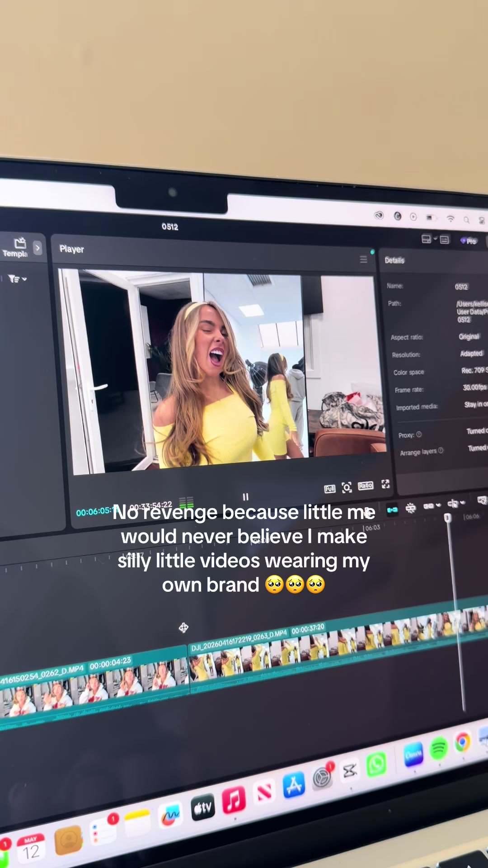488x868 pixels.
Task: Select the playhead handle on the timeline ruler
Action: 448,518
